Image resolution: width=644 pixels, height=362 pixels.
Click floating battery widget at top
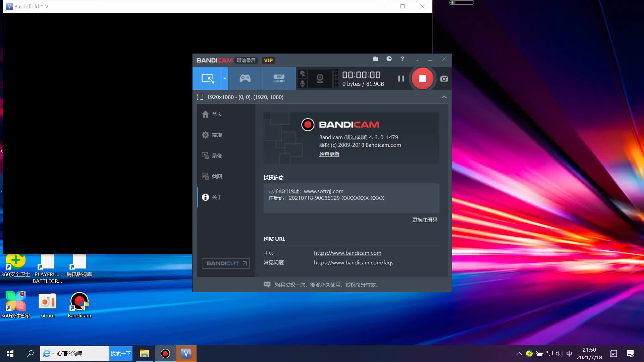point(462,2)
